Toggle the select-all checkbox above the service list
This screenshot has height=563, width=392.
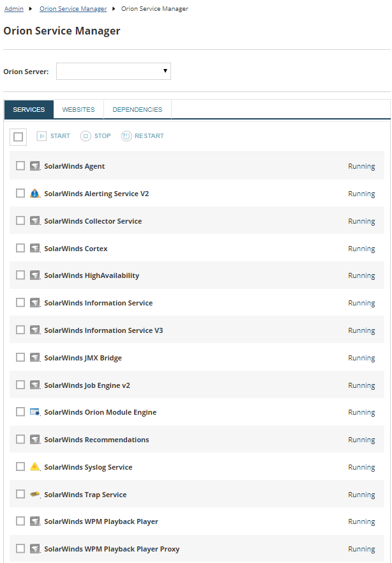[18, 136]
